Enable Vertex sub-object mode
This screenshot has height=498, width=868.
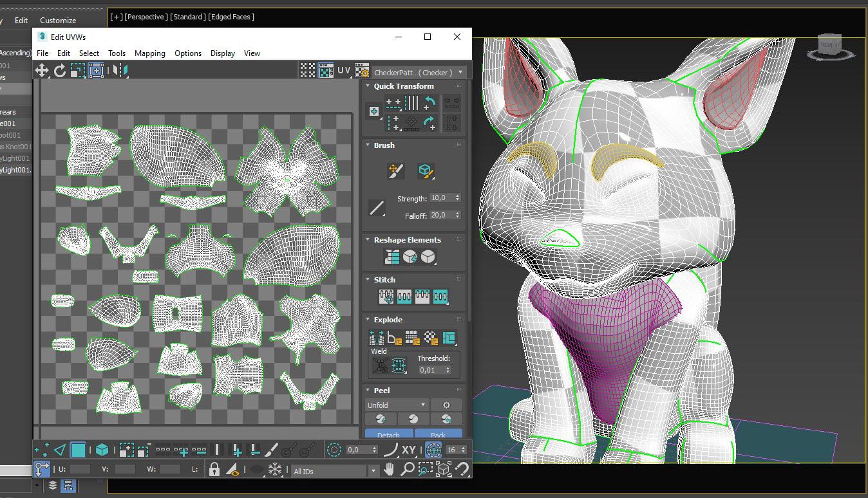(41, 450)
